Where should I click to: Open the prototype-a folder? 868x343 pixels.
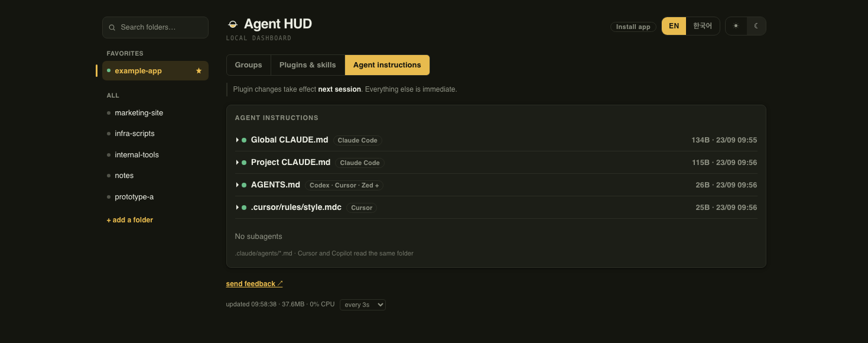pyautogui.click(x=155, y=197)
